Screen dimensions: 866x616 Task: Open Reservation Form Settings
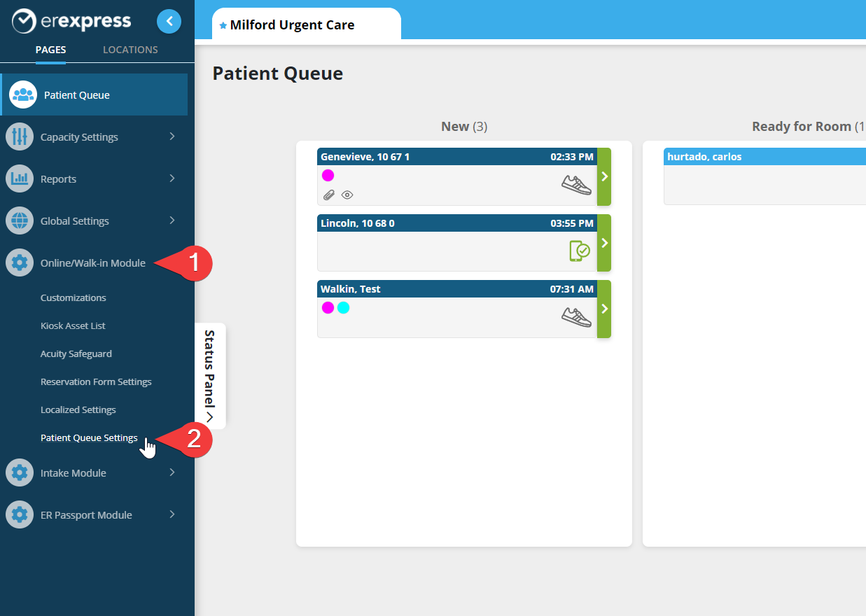tap(96, 381)
